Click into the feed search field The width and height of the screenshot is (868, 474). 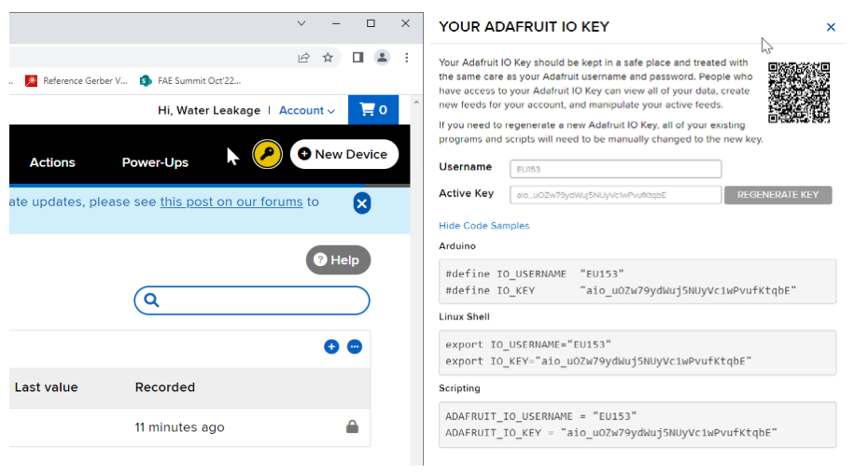[x=252, y=300]
